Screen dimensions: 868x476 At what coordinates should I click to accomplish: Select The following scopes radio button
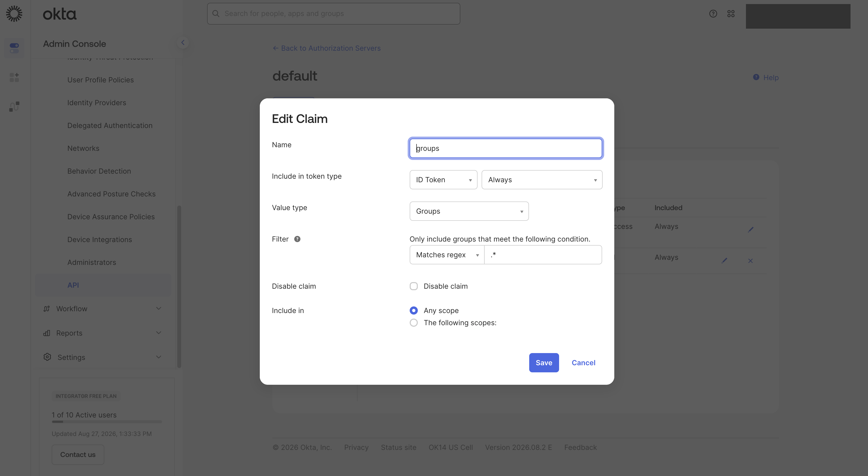(x=413, y=322)
